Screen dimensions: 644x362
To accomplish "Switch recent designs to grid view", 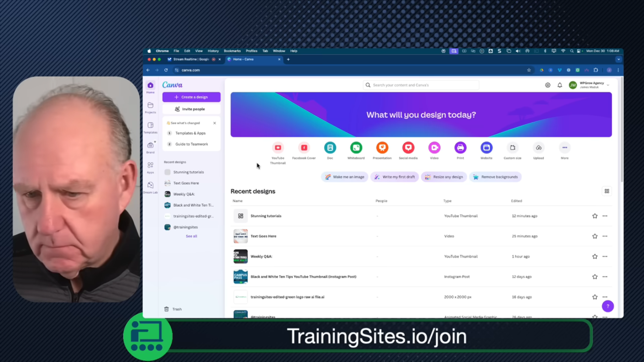I will pyautogui.click(x=607, y=191).
